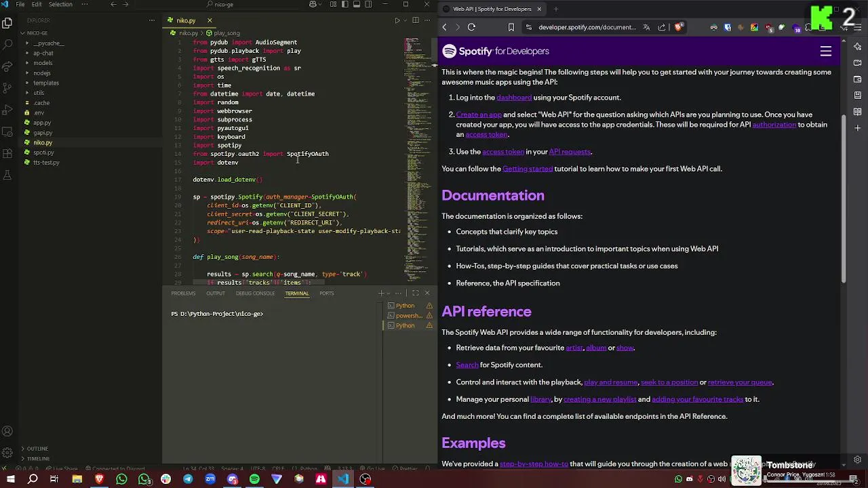868x488 pixels.
Task: Toggle primary sidebar layout button in VS Code title bar
Action: [x=345, y=4]
